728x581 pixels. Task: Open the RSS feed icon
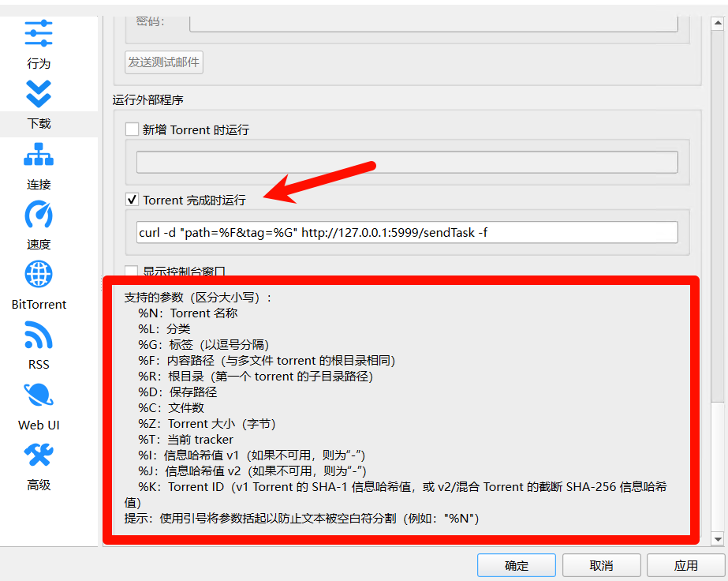[39, 335]
